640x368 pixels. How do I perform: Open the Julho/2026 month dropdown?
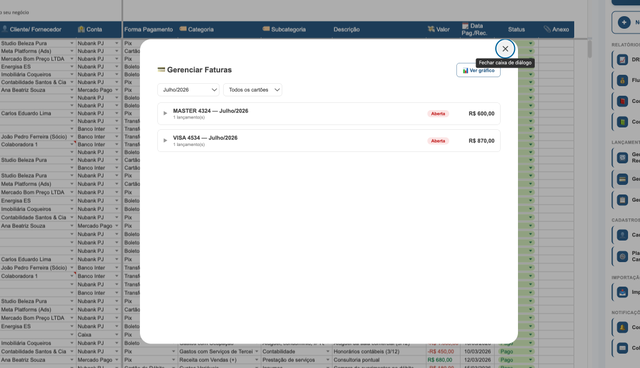[188, 90]
